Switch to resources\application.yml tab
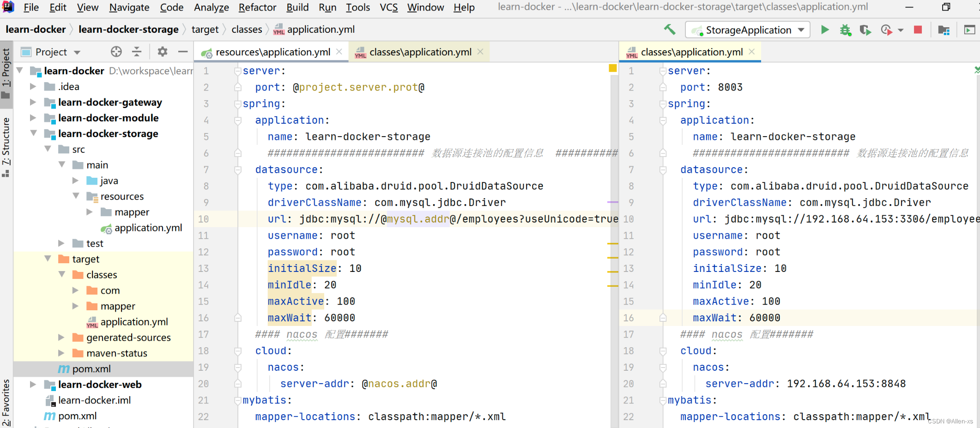This screenshot has width=980, height=428. [x=272, y=52]
